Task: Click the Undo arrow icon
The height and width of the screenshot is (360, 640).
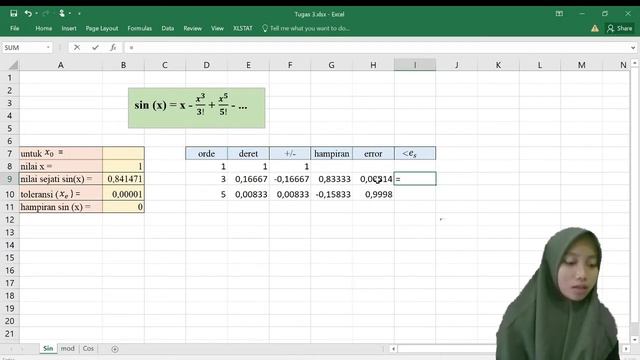Action: point(28,13)
